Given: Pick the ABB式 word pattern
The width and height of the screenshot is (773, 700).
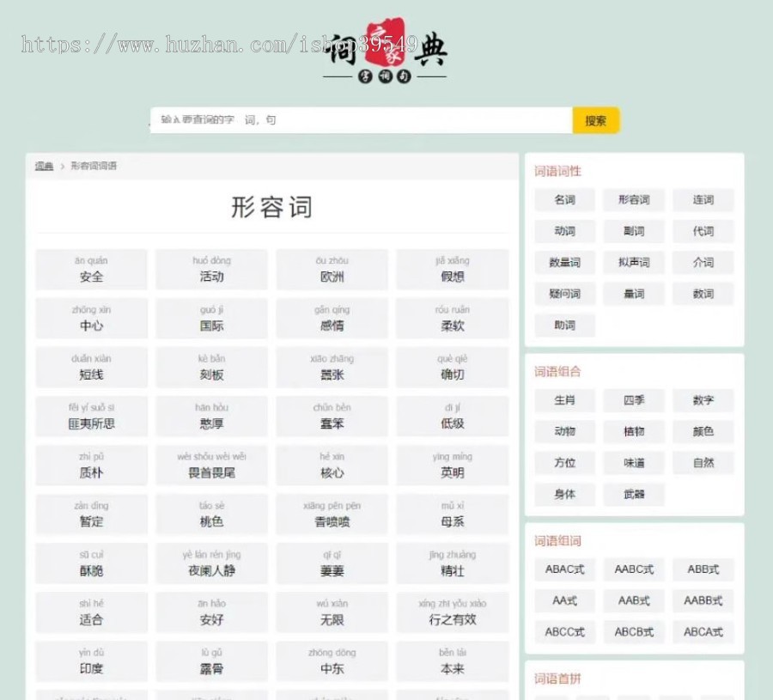Looking at the screenshot, I should point(703,569).
